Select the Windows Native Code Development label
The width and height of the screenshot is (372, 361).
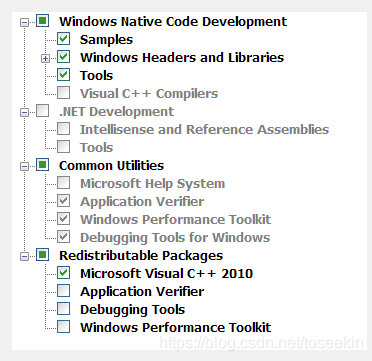click(x=173, y=22)
